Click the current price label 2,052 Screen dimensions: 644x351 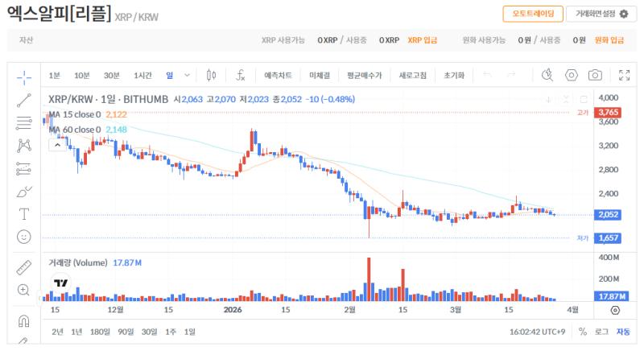(x=608, y=215)
